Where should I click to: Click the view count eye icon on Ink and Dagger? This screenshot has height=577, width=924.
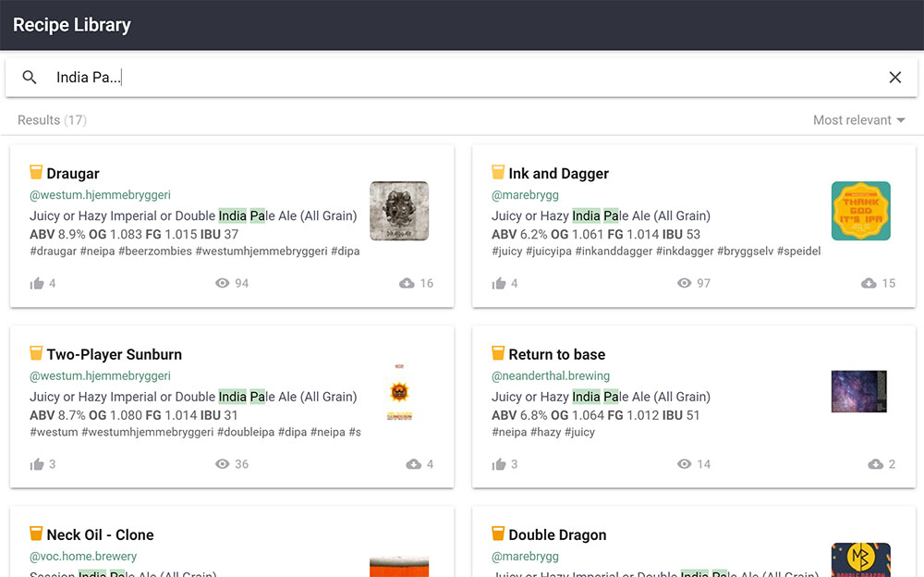click(x=684, y=283)
